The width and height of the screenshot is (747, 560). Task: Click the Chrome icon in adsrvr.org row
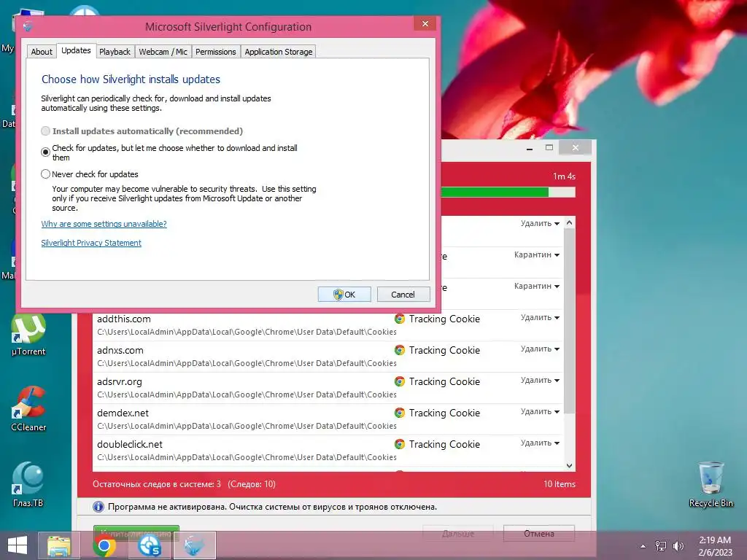[x=400, y=381]
